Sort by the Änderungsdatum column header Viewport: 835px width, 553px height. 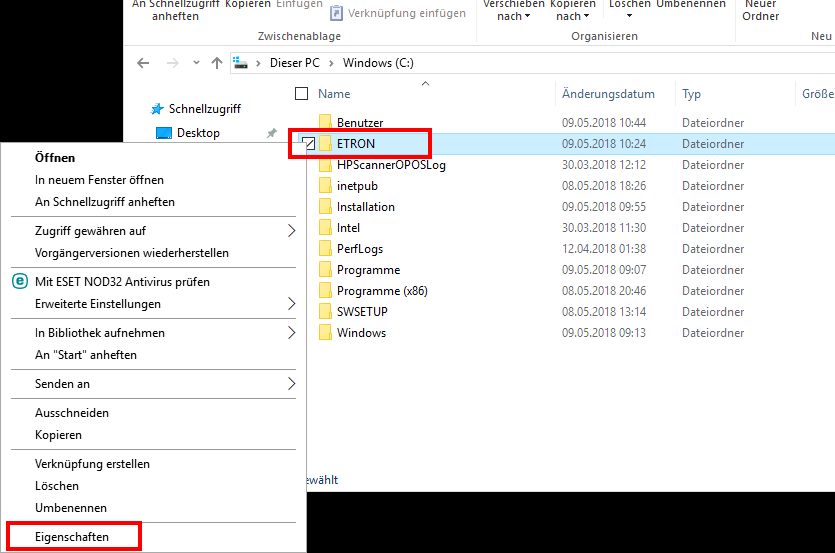(608, 94)
